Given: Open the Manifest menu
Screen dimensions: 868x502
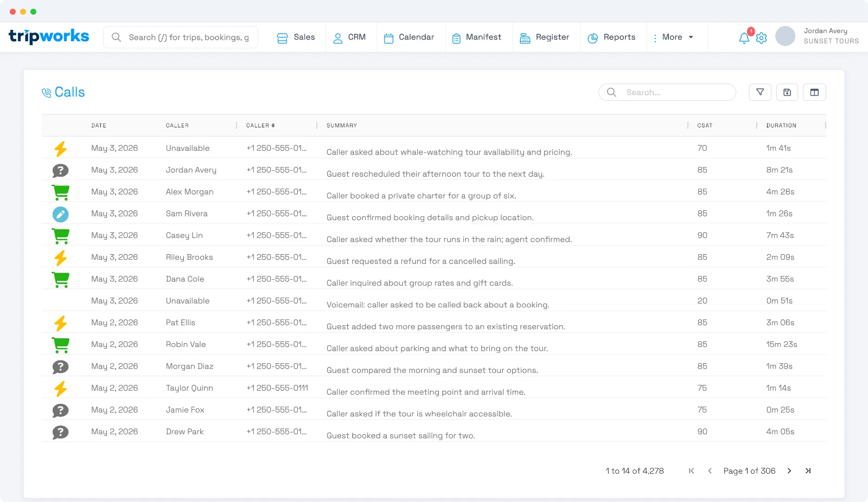Looking at the screenshot, I should [x=477, y=37].
